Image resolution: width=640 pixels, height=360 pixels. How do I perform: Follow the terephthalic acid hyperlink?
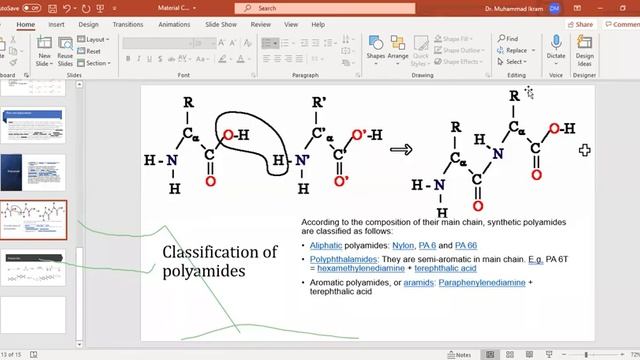point(445,268)
